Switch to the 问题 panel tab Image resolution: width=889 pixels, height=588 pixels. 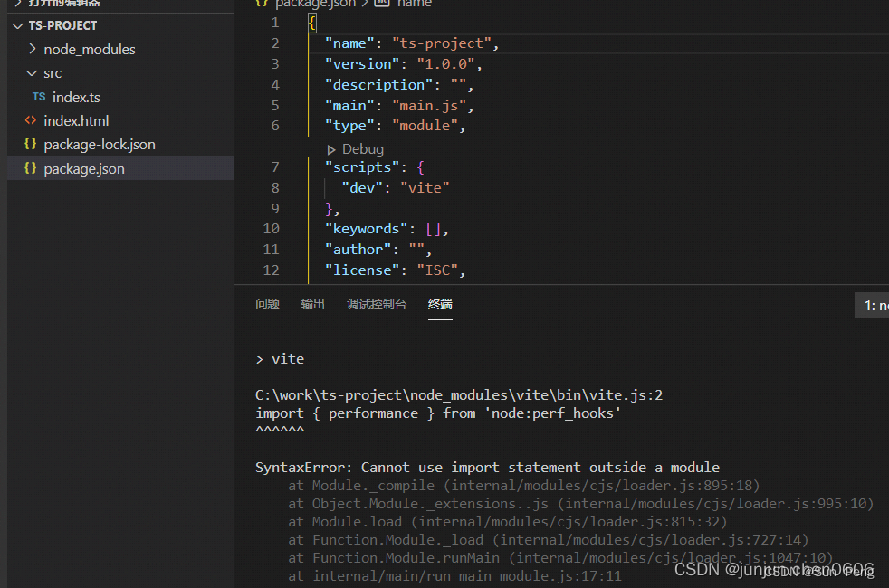267,304
